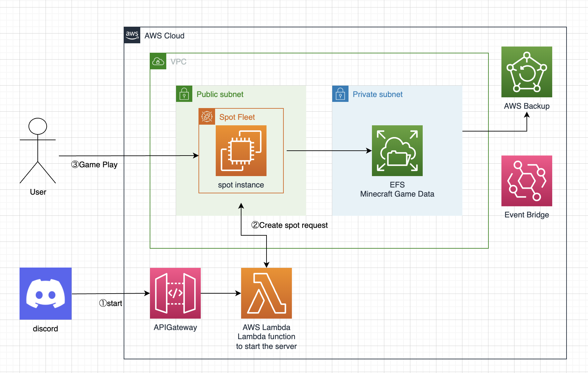Select the AWS Lambda icon
The image size is (588, 373).
click(x=266, y=293)
